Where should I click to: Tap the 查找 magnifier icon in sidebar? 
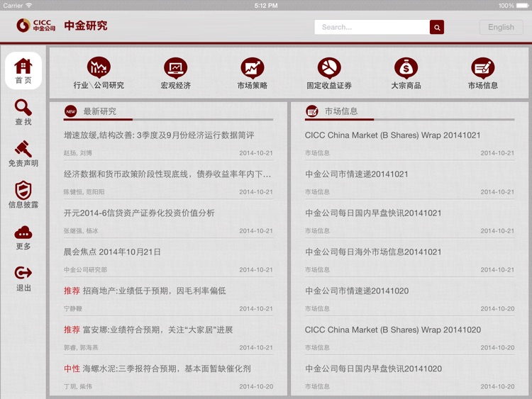tap(23, 108)
